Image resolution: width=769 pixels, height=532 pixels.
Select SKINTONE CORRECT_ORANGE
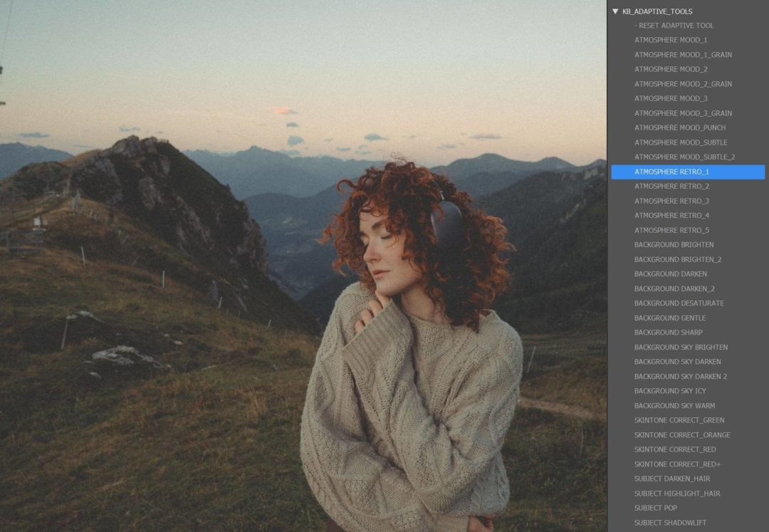pos(682,434)
